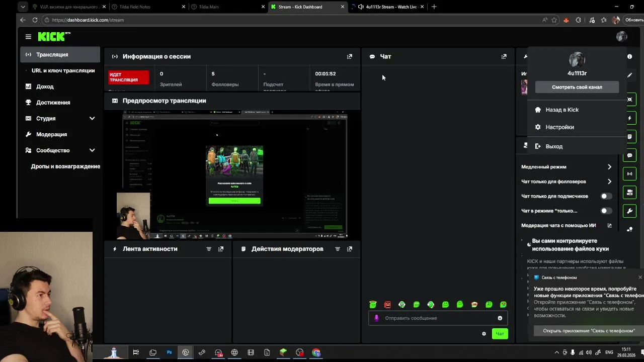Pop out the Информация о сессии panel
The width and height of the screenshot is (644, 362).
point(350,56)
